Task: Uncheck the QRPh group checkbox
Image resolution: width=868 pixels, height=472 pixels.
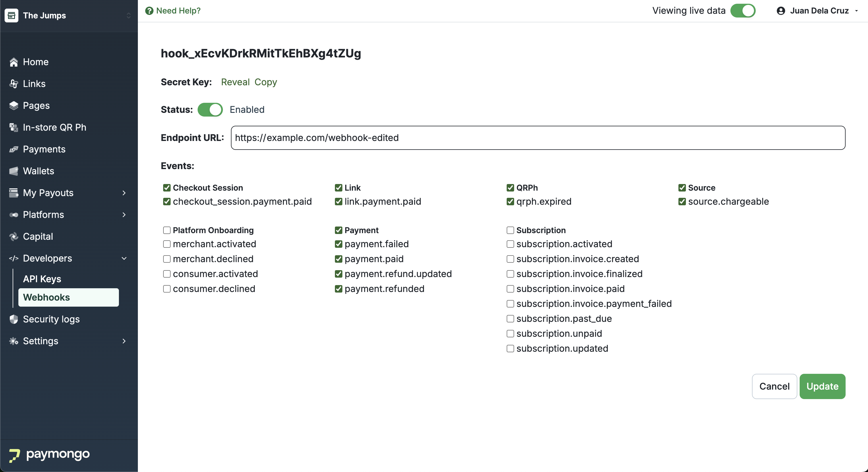Action: [510, 188]
